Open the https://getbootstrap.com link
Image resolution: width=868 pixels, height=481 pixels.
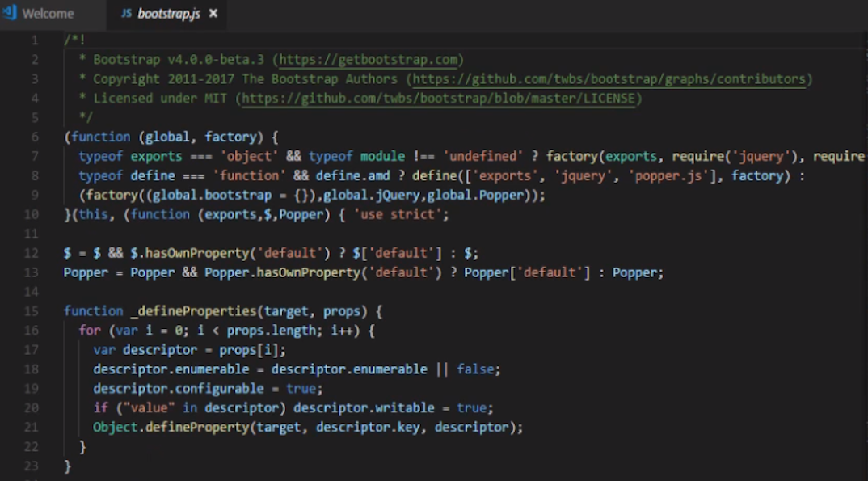368,60
